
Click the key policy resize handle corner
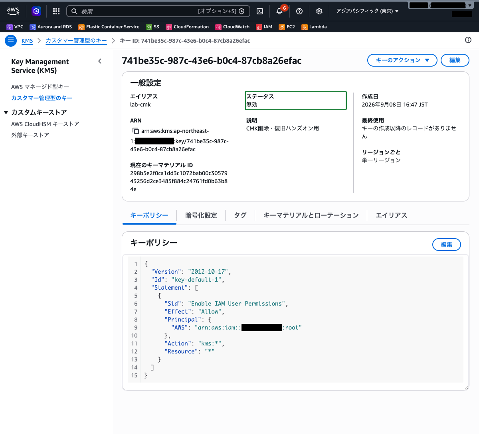466,387
